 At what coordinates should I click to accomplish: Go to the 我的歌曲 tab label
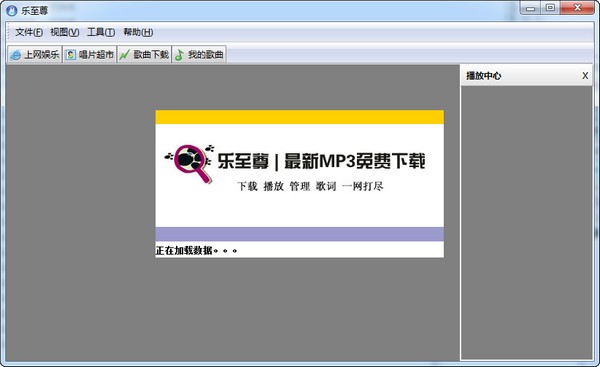(205, 55)
